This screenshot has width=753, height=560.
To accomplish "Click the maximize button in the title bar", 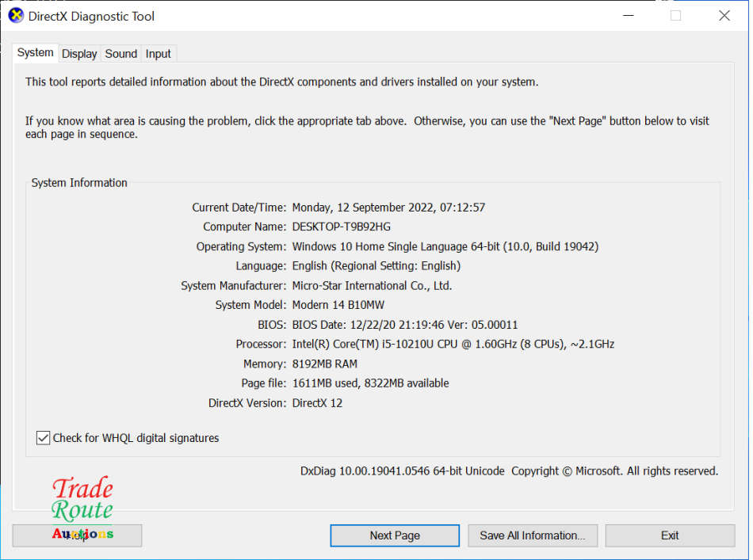I will point(675,15).
